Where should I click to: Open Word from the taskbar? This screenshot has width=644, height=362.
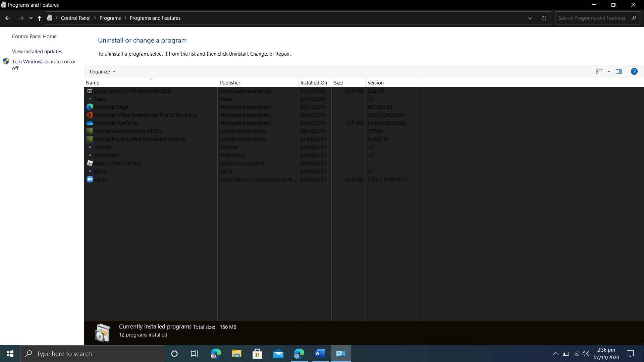coord(320,354)
